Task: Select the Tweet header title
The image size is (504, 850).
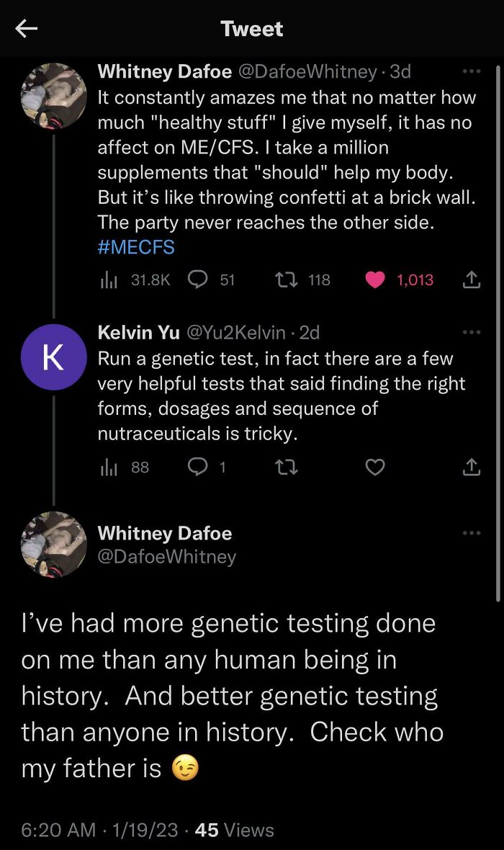Action: point(251,29)
